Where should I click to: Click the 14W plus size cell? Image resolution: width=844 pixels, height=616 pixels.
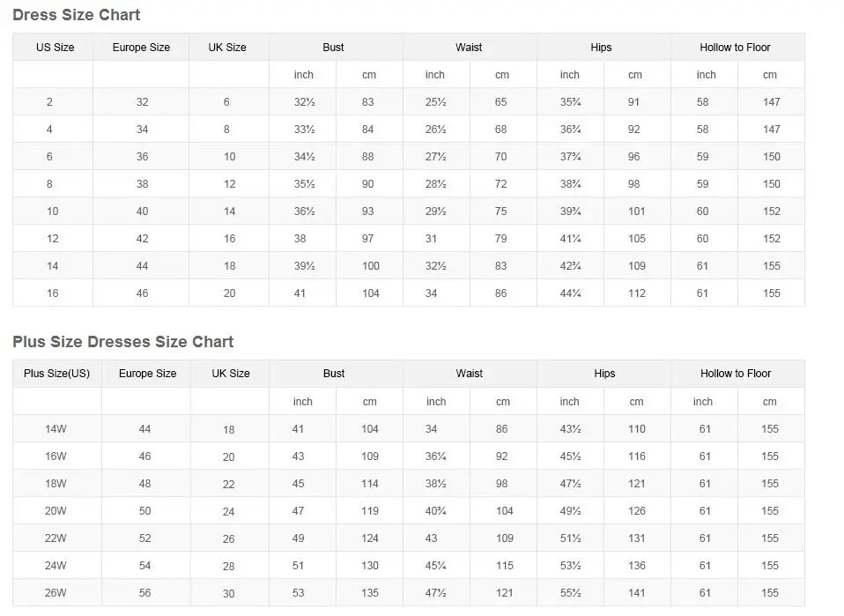pos(56,429)
